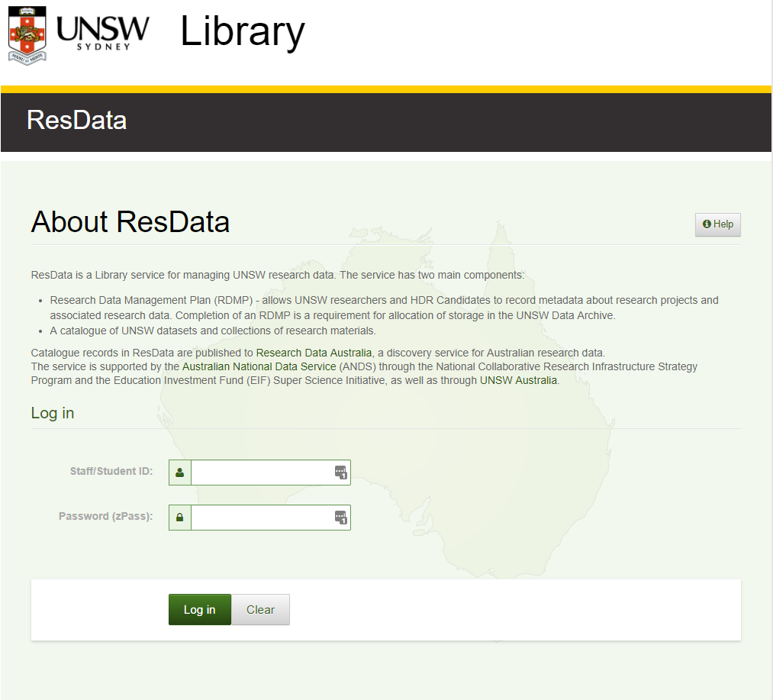Click the Password (zPass) label
773x700 pixels.
coord(105,517)
